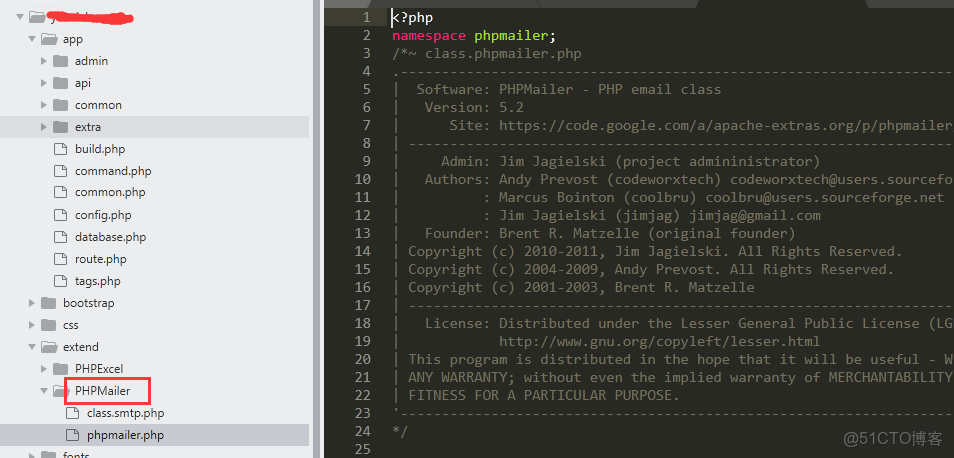
Task: Click the build.php file icon
Action: [x=60, y=149]
